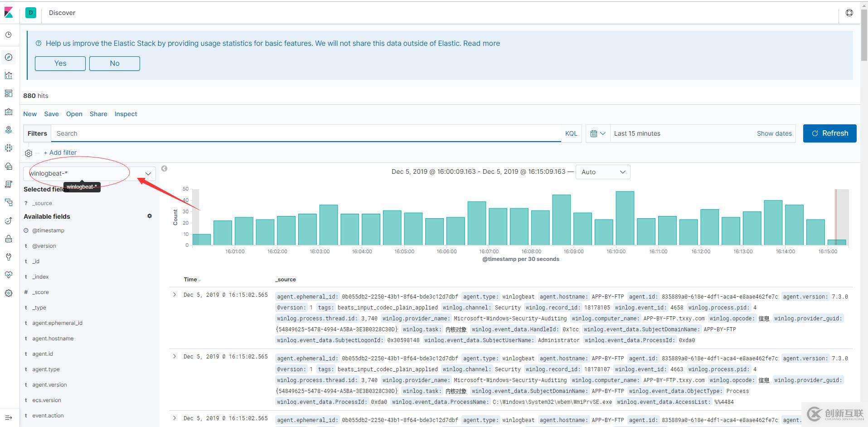Open Available fields settings gear
The image size is (868, 427).
click(150, 216)
